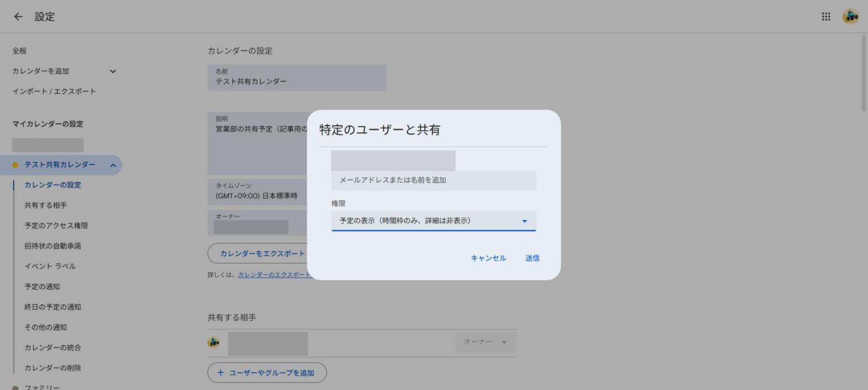Open the オーナー permission dropdown
This screenshot has width=868, height=390.
click(x=486, y=342)
